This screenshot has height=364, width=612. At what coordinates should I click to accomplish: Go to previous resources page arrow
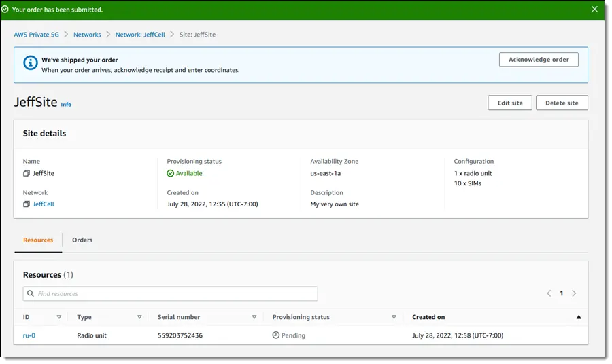coord(548,293)
